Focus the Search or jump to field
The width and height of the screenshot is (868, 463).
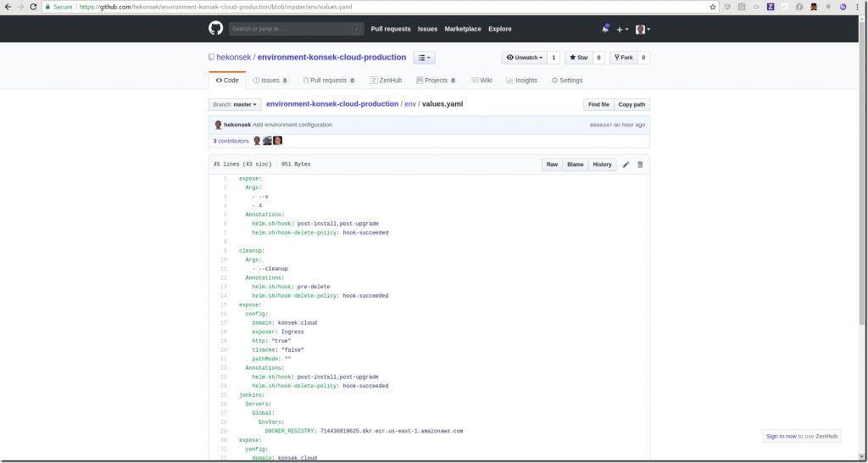(x=296, y=29)
